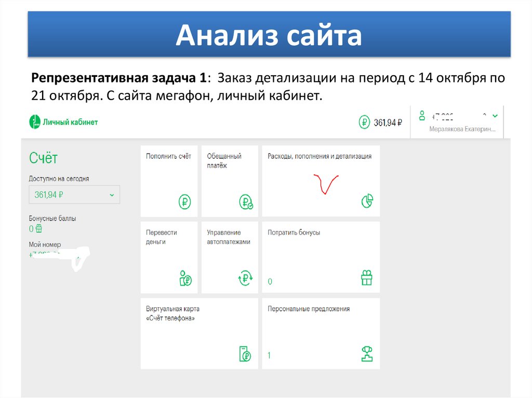
Task: Click the Доступно на сегодня label
Action: [x=59, y=179]
